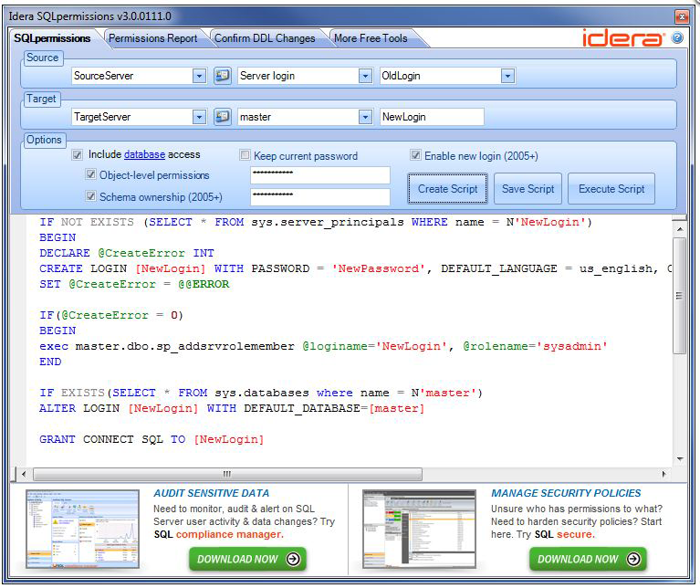Click the Execute Script button
The image size is (700, 588).
coord(611,189)
